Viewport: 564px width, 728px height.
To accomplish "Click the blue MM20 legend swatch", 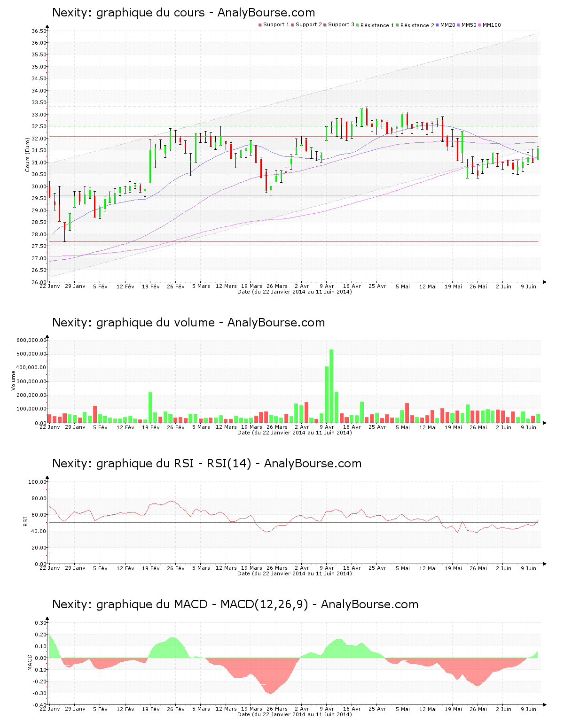I will coord(438,25).
